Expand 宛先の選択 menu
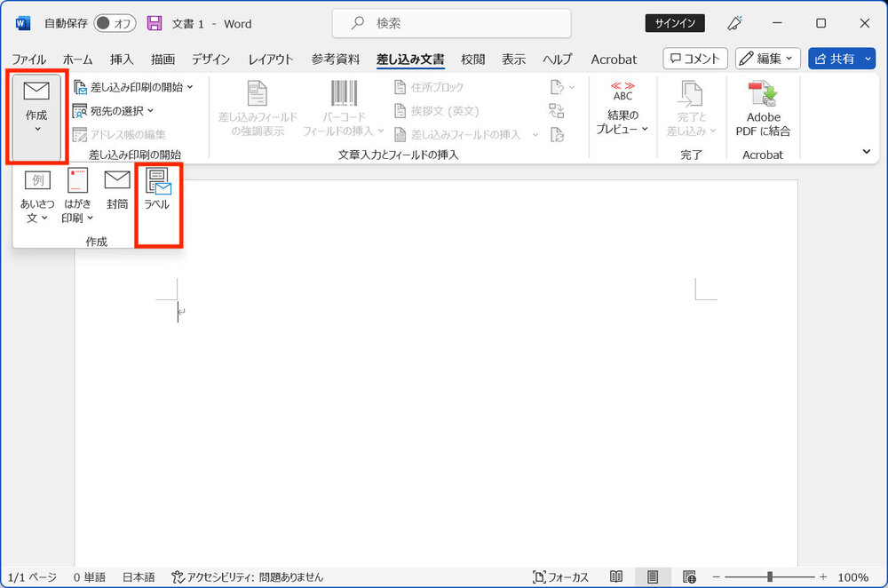888x588 pixels. pos(114,111)
